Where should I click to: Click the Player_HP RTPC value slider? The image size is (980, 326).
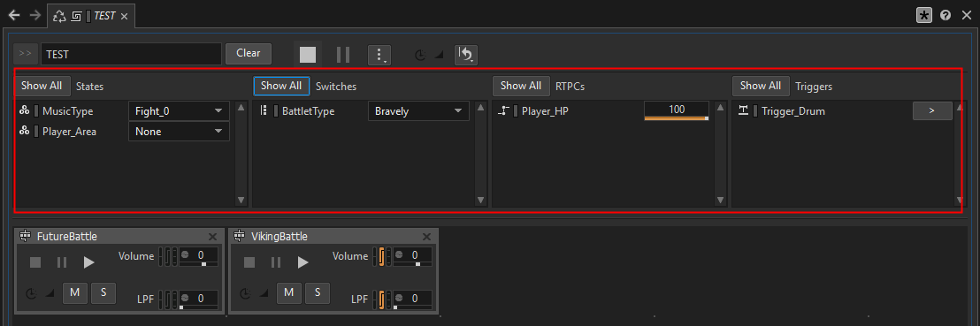[x=677, y=111]
